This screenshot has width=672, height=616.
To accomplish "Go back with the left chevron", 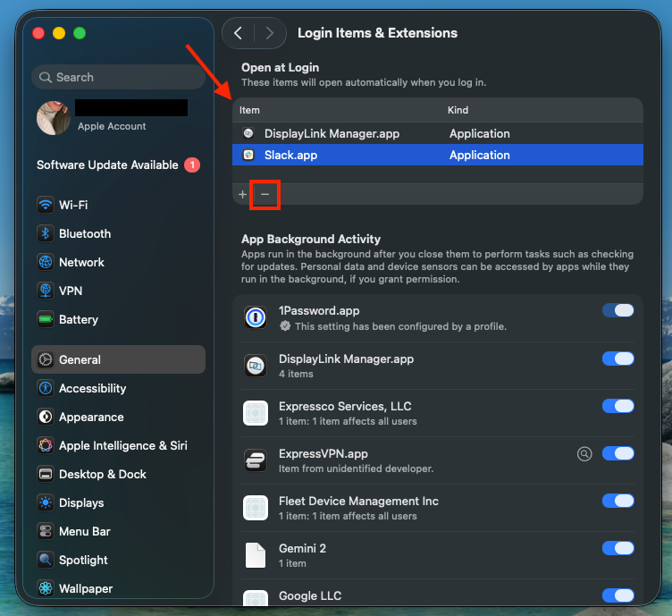I will (x=239, y=33).
